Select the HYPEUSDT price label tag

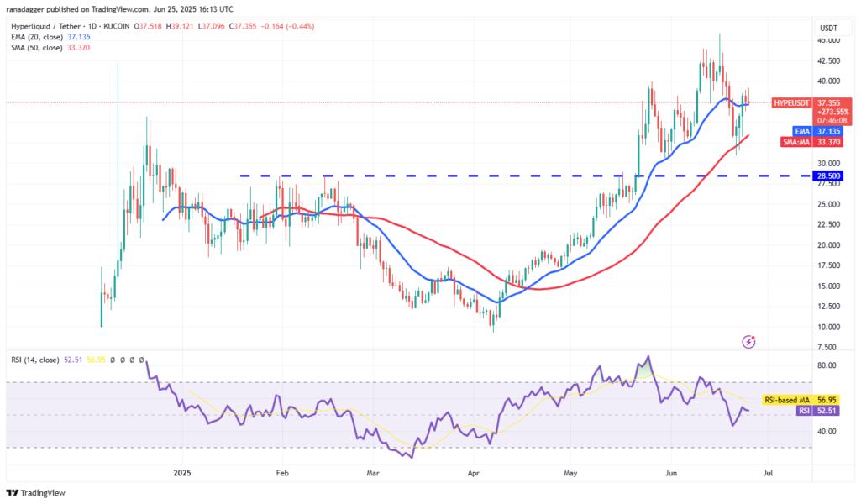click(x=791, y=103)
